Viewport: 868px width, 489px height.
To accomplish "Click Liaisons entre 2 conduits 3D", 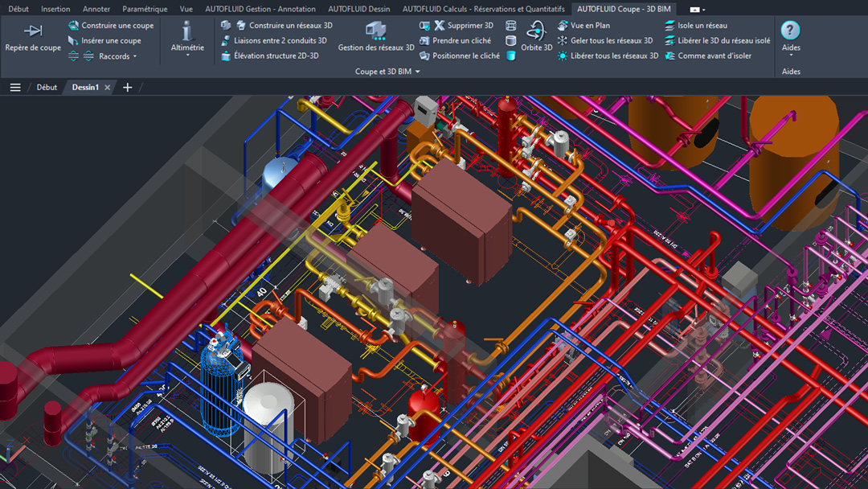I will [x=273, y=41].
